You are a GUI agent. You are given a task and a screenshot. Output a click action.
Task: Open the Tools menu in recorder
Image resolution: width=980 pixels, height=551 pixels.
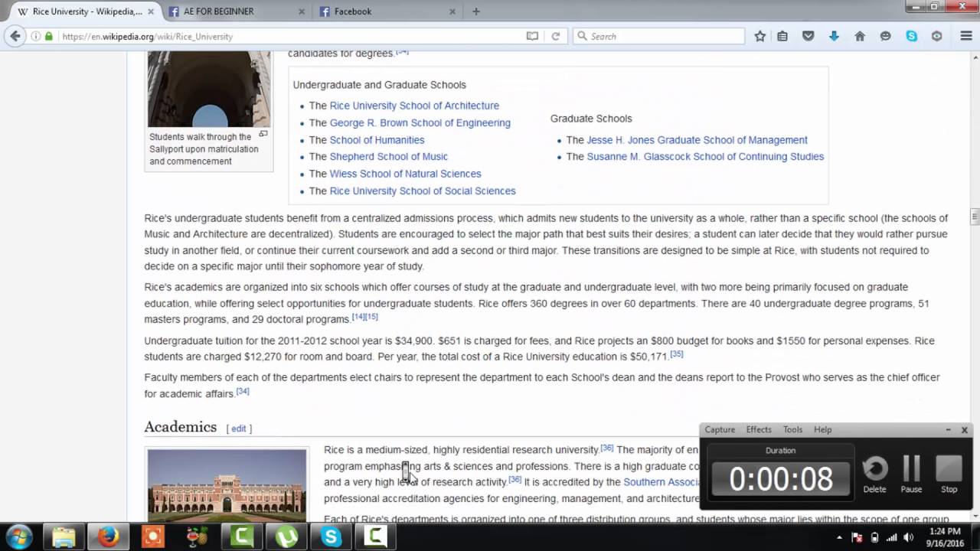pos(792,429)
